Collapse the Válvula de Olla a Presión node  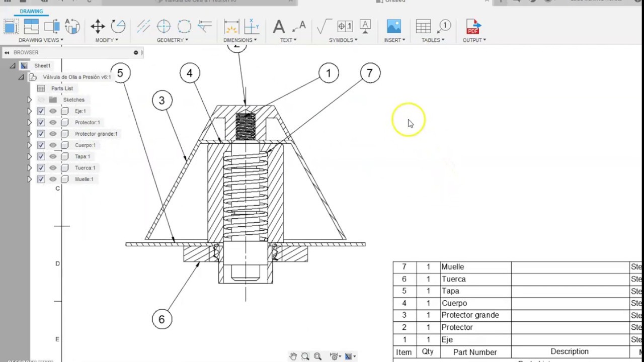(21, 77)
